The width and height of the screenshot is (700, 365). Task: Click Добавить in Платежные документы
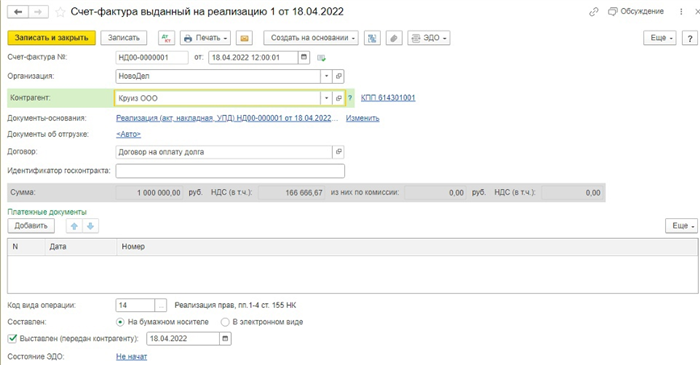[31, 226]
